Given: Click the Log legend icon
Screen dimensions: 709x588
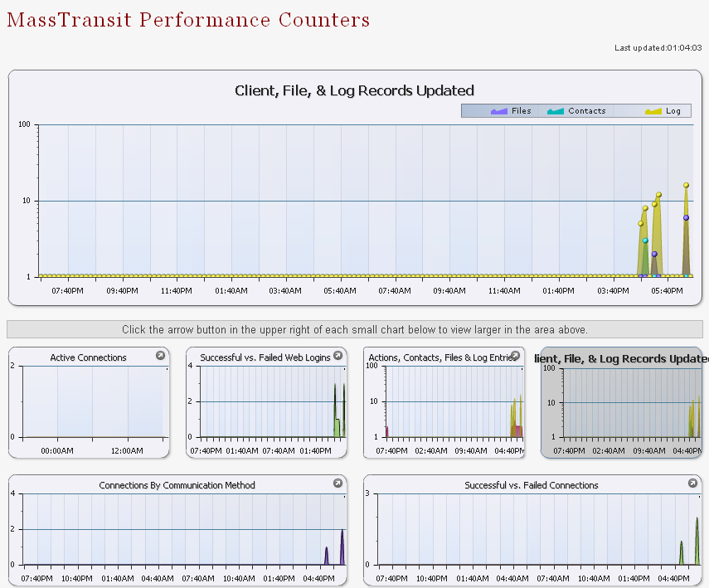Looking at the screenshot, I should (653, 110).
